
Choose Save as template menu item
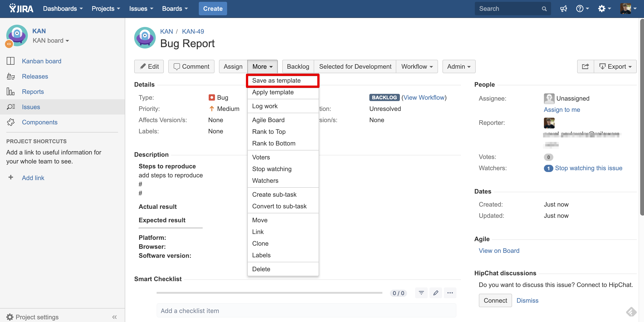276,81
